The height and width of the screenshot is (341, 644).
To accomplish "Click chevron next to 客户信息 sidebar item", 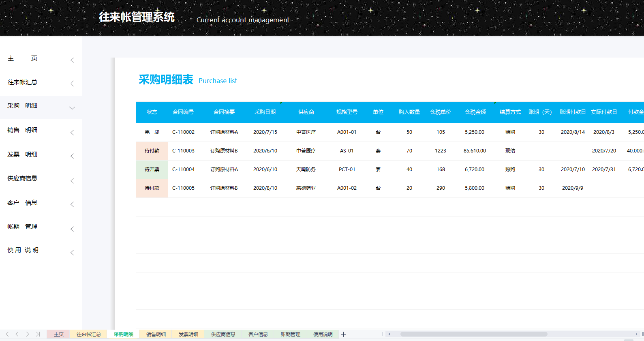I will (x=72, y=204).
